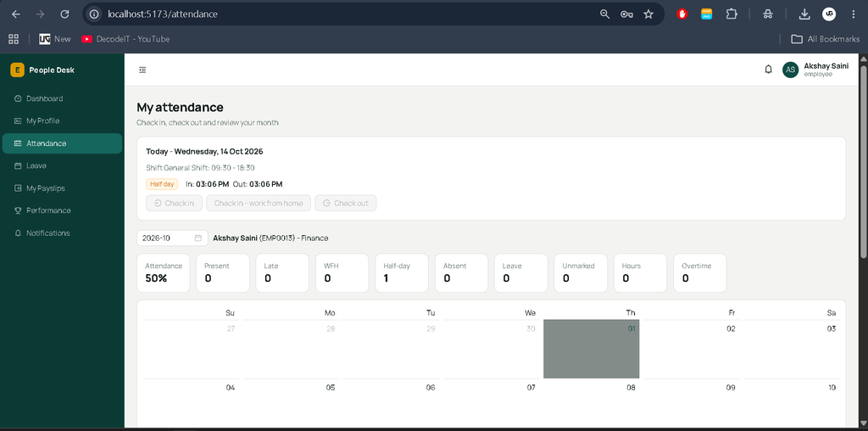Viewport: 868px width, 431px height.
Task: Click the Attendance 50% stat card
Action: pos(164,272)
